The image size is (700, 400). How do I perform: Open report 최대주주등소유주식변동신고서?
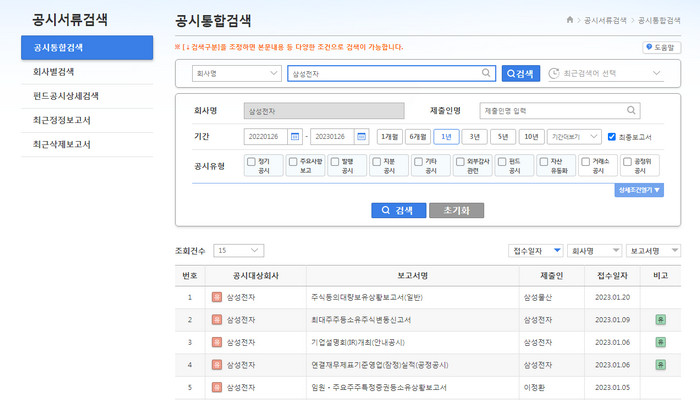click(361, 320)
